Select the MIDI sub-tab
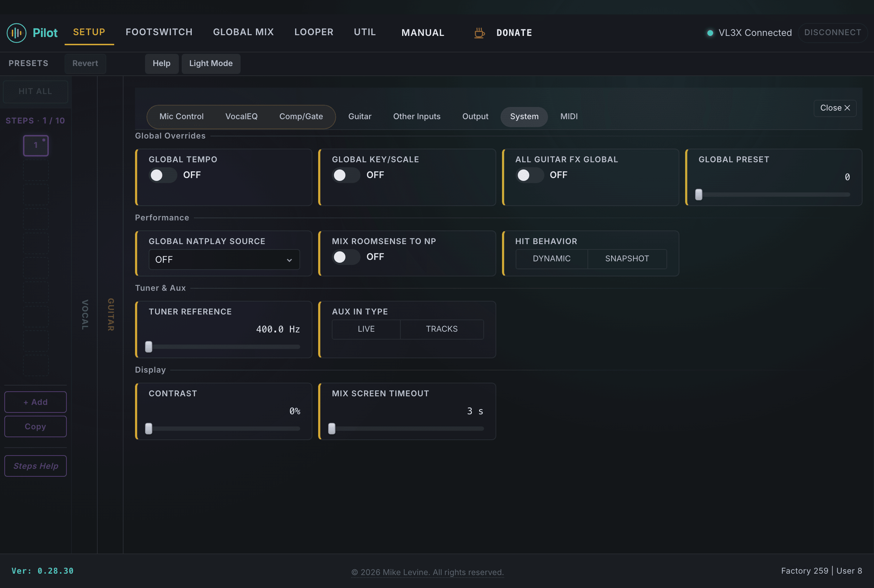874x588 pixels. pyautogui.click(x=569, y=117)
